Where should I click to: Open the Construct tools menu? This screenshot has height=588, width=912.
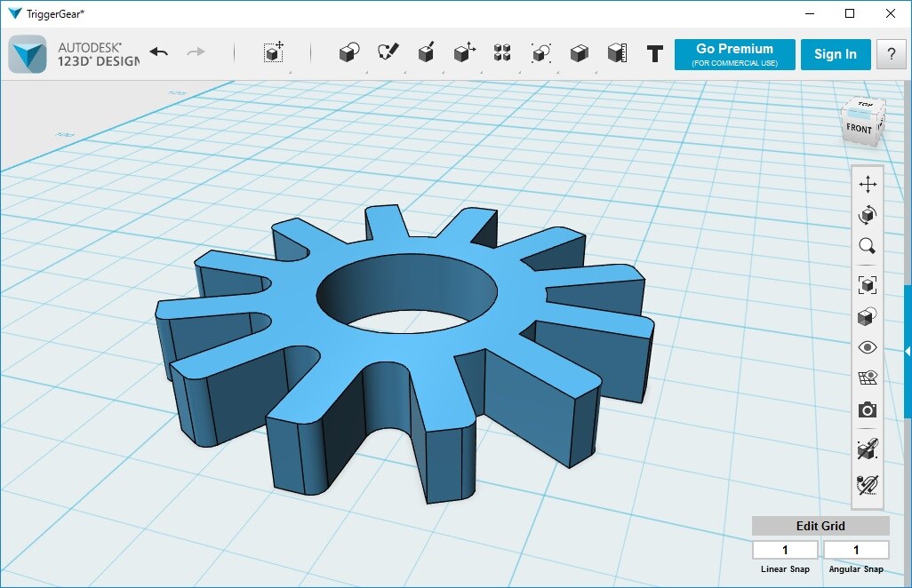coord(427,52)
